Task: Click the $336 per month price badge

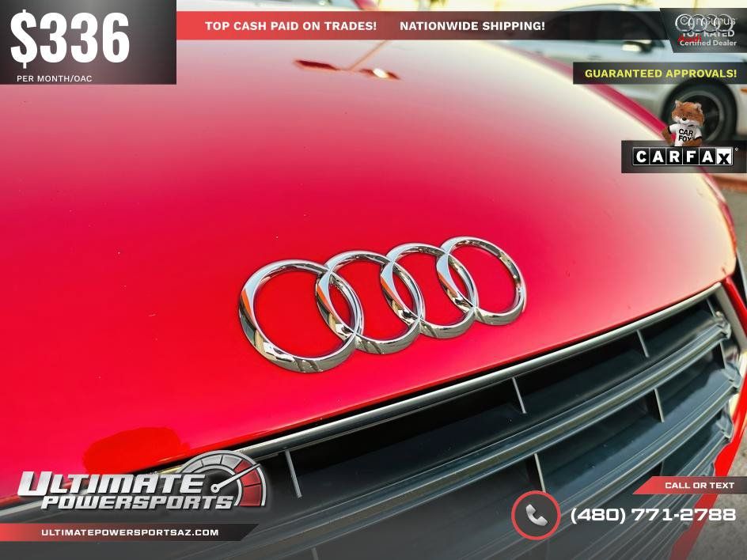Action: tap(88, 42)
